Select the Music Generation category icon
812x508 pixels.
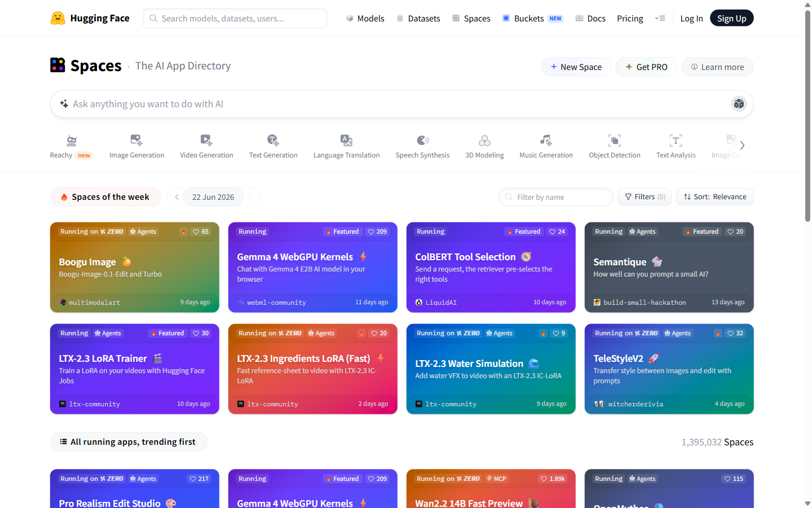click(x=546, y=140)
